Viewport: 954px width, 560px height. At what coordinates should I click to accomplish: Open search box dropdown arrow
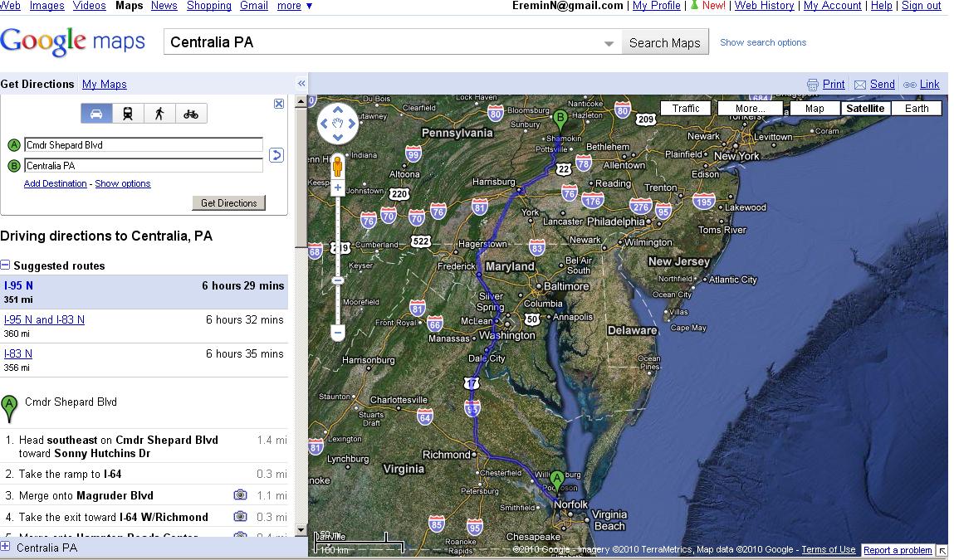pos(609,43)
